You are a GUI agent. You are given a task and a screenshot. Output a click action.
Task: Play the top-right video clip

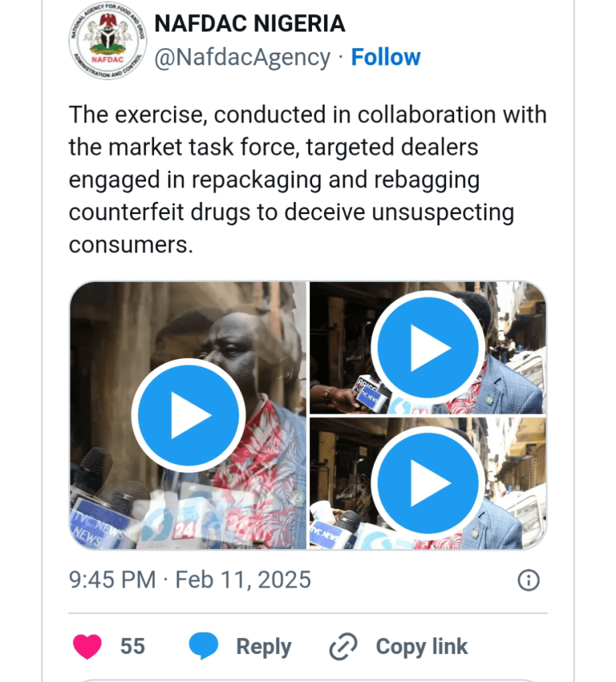click(427, 347)
